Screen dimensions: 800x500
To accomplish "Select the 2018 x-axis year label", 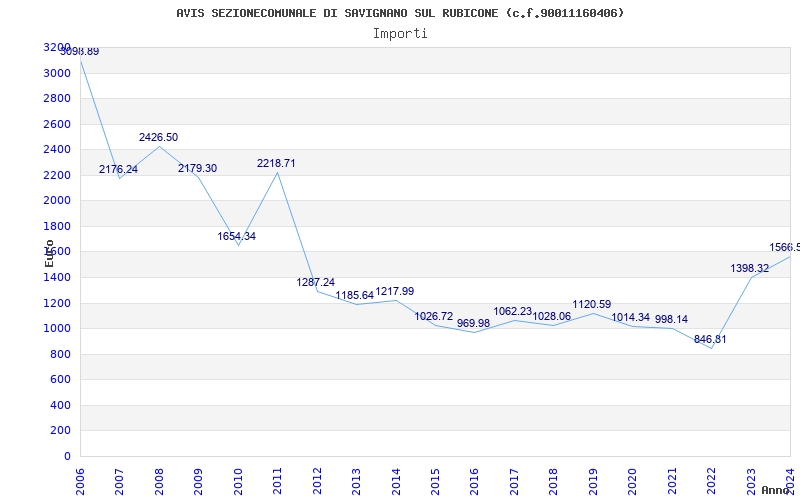I will tap(554, 481).
